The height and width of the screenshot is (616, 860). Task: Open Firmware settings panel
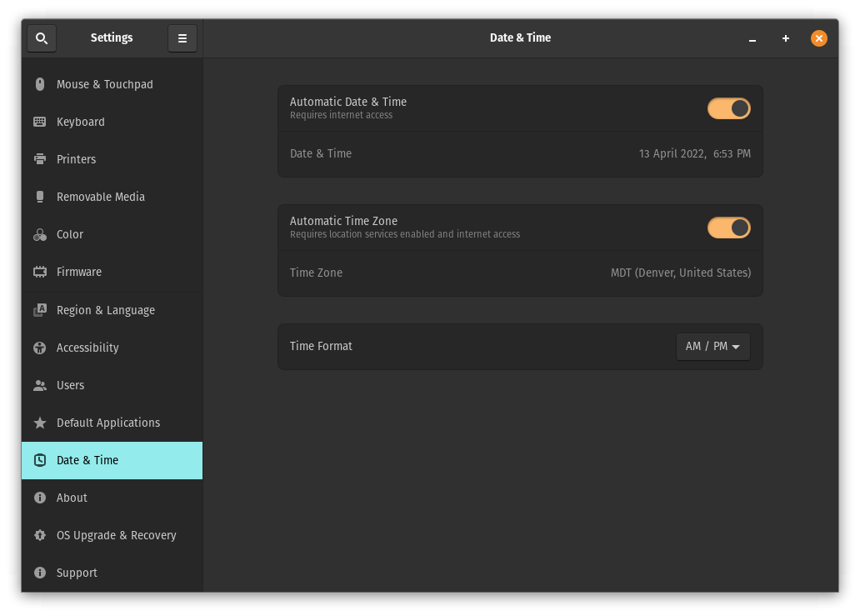pos(112,272)
